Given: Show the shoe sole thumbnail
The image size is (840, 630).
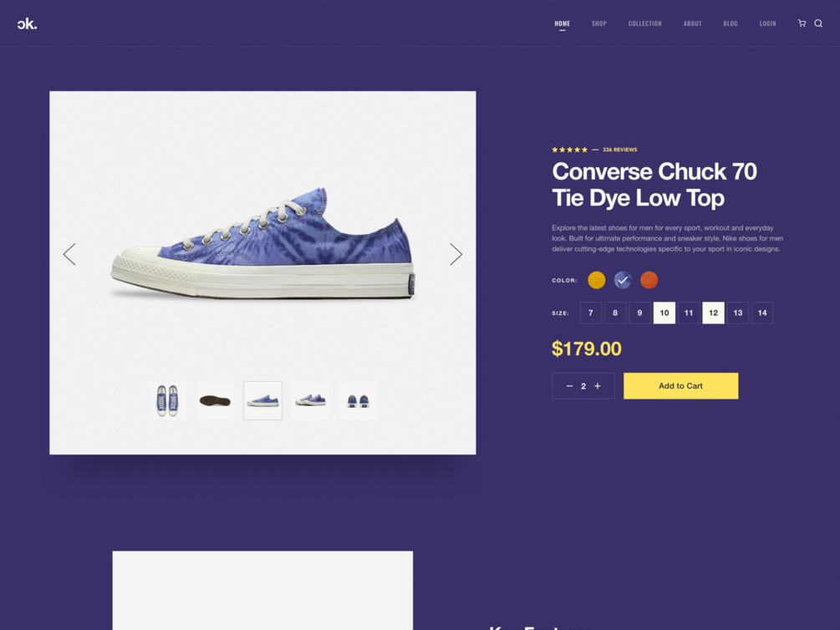Looking at the screenshot, I should (215, 400).
